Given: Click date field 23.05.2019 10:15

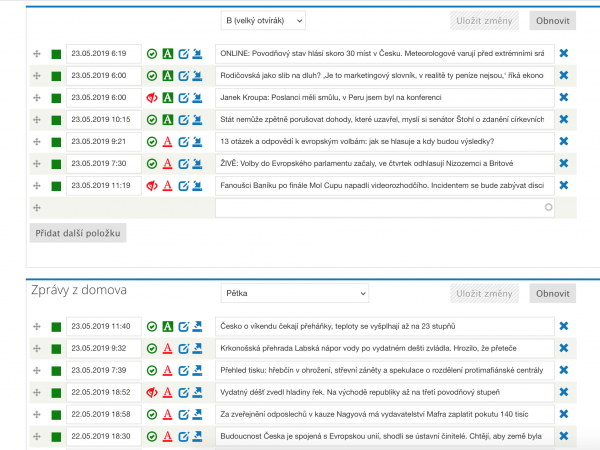Looking at the screenshot, I should click(104, 119).
